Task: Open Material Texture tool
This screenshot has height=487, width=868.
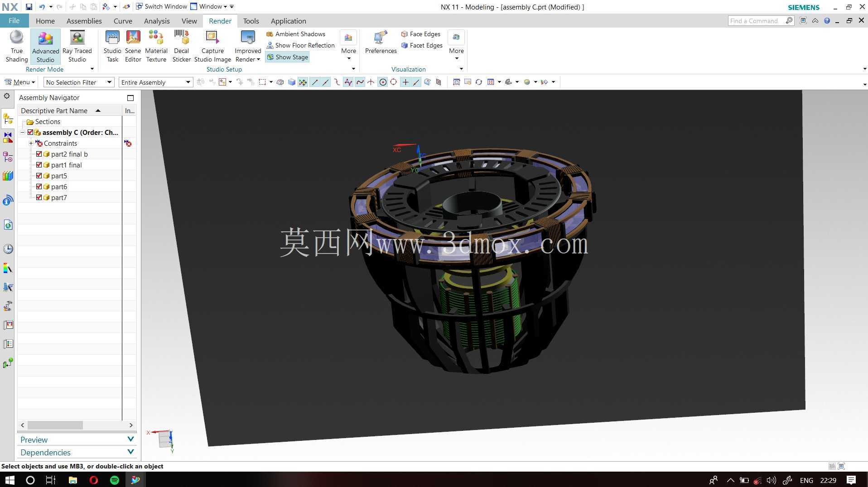Action: pyautogui.click(x=156, y=46)
